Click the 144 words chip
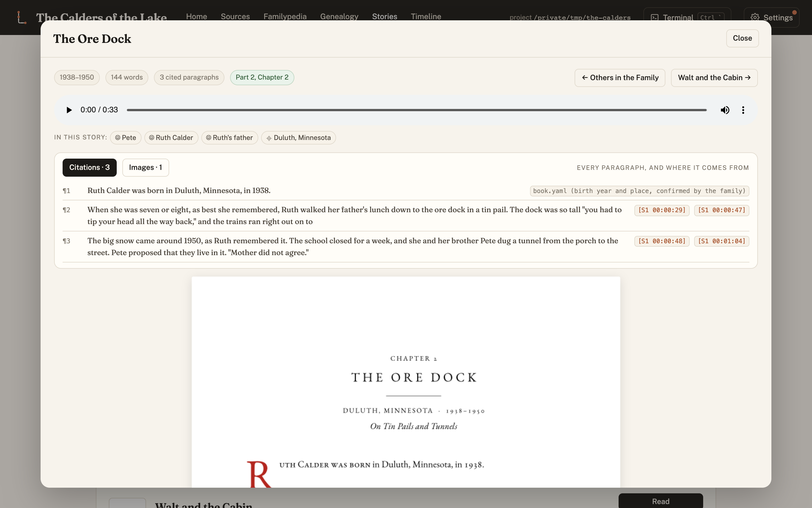 (x=127, y=77)
